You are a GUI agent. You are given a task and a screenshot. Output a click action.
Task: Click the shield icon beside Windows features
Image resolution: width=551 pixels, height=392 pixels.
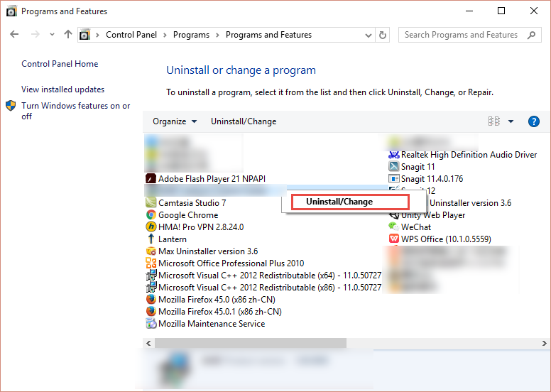pyautogui.click(x=11, y=106)
